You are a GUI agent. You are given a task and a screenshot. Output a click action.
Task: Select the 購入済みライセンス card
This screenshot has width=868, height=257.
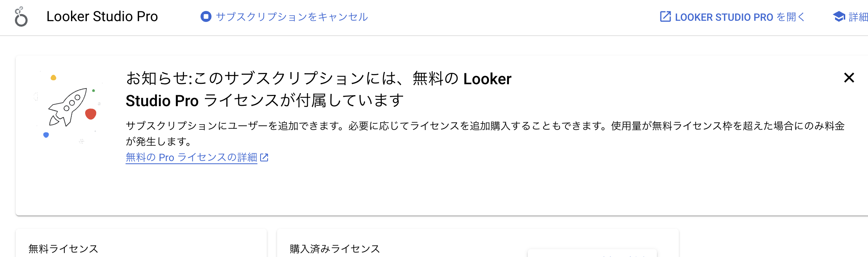[x=478, y=243]
